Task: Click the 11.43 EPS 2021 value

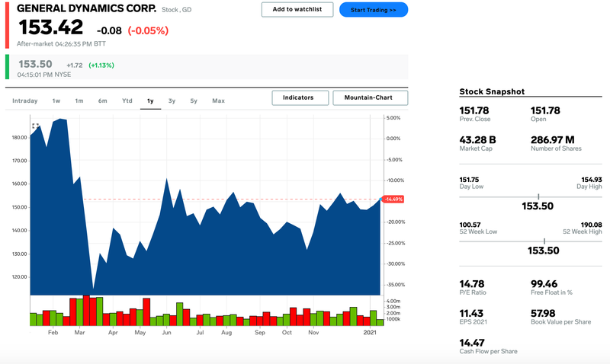Action: pyautogui.click(x=471, y=314)
